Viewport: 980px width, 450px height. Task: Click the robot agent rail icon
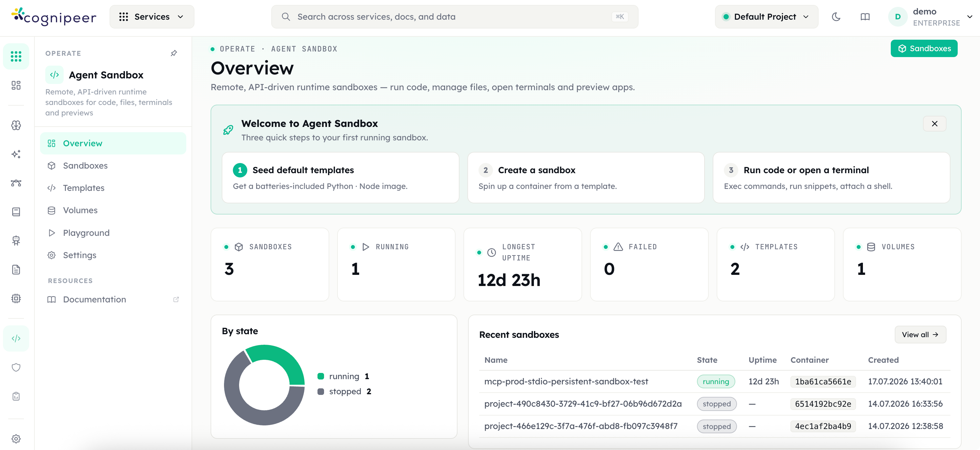tap(16, 240)
